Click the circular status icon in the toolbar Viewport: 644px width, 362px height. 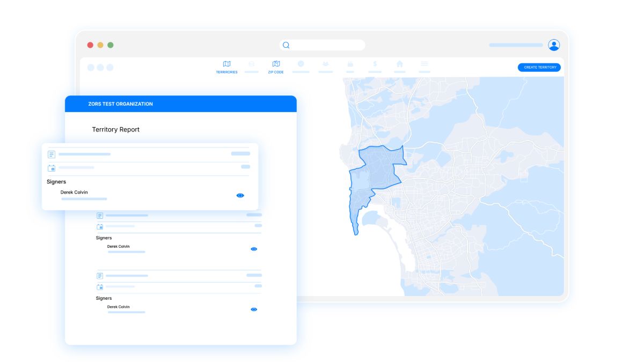pos(301,63)
